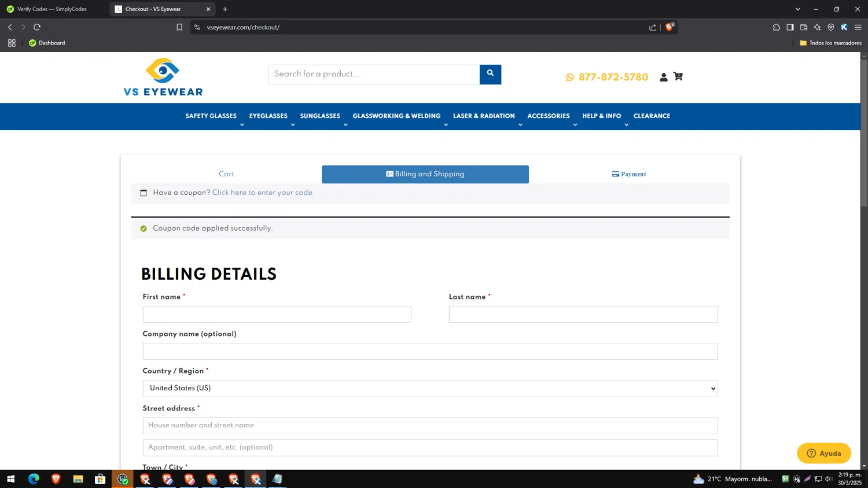Image resolution: width=868 pixels, height=488 pixels.
Task: Open the Brave Wallet icon
Action: tap(804, 27)
